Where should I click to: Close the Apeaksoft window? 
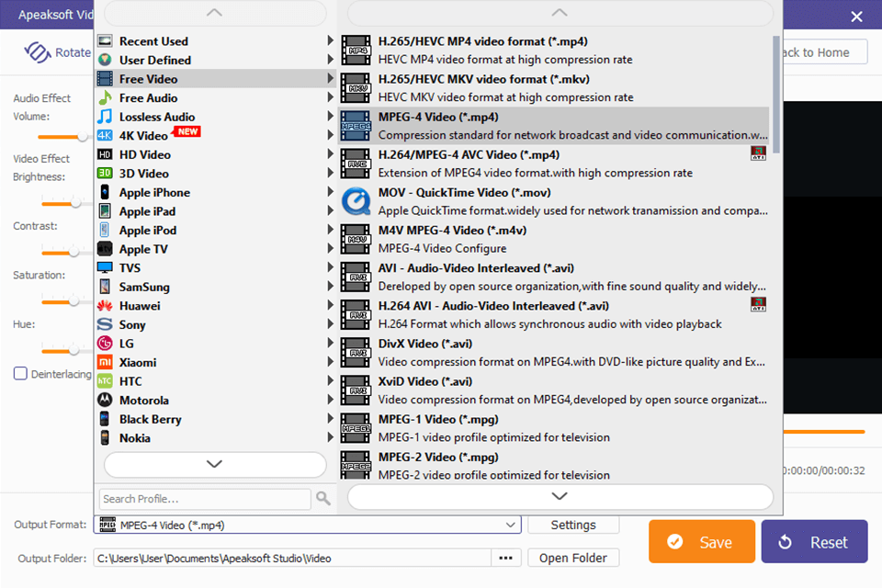(x=856, y=17)
